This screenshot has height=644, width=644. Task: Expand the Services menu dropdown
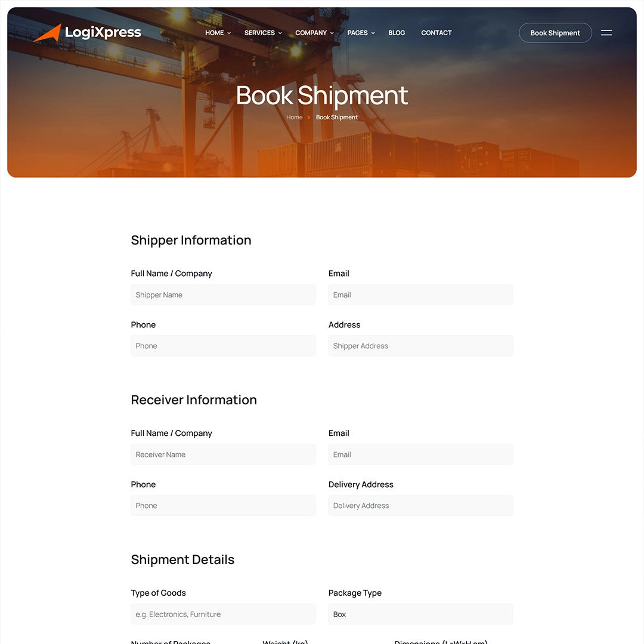point(262,33)
